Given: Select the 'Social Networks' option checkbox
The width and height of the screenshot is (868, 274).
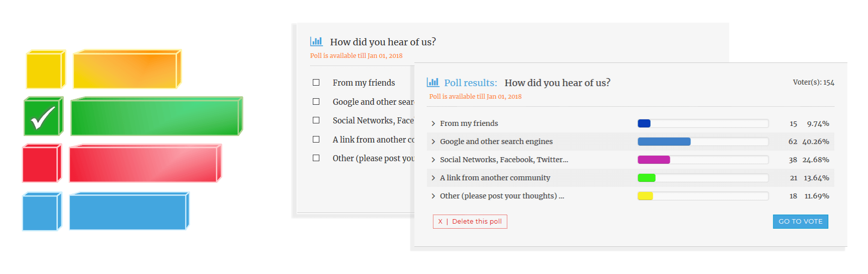Looking at the screenshot, I should click(x=316, y=120).
